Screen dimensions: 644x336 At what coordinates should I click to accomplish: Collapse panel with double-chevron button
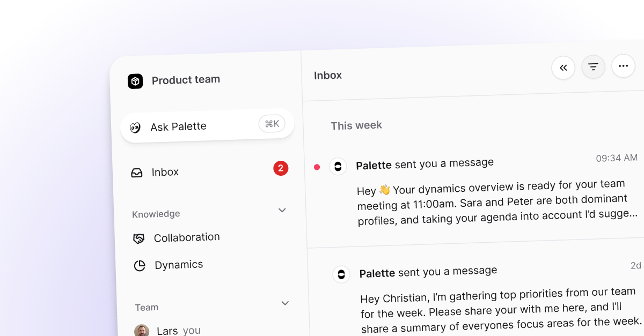coord(563,68)
